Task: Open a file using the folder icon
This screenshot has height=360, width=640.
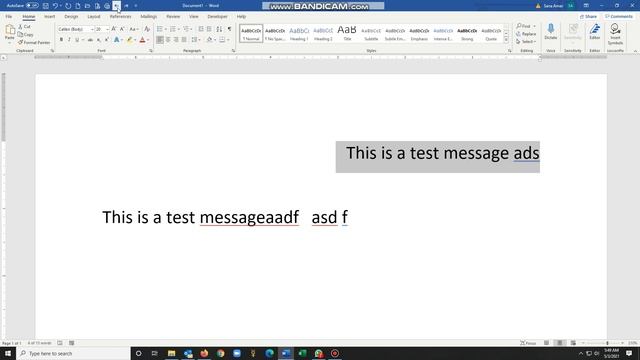Action: point(87,6)
